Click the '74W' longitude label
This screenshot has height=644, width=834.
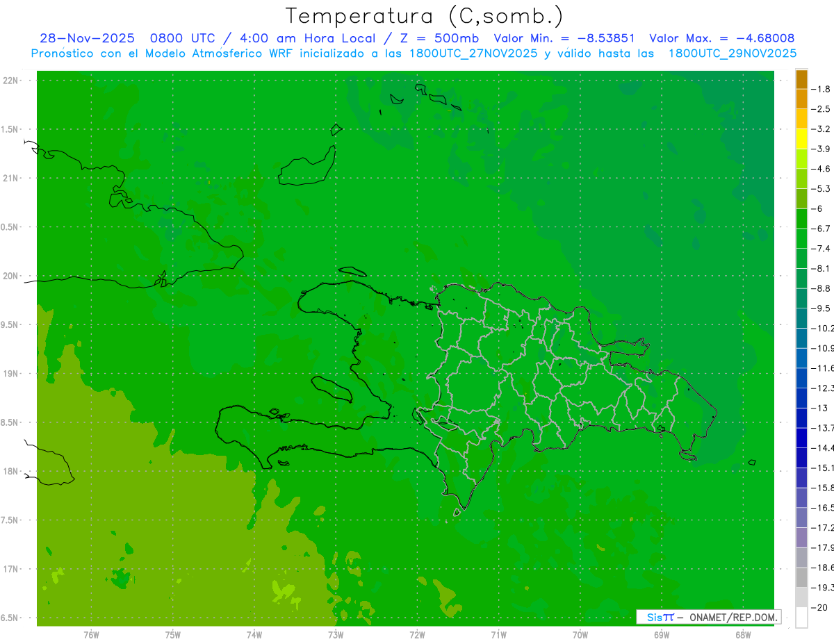[x=254, y=634]
